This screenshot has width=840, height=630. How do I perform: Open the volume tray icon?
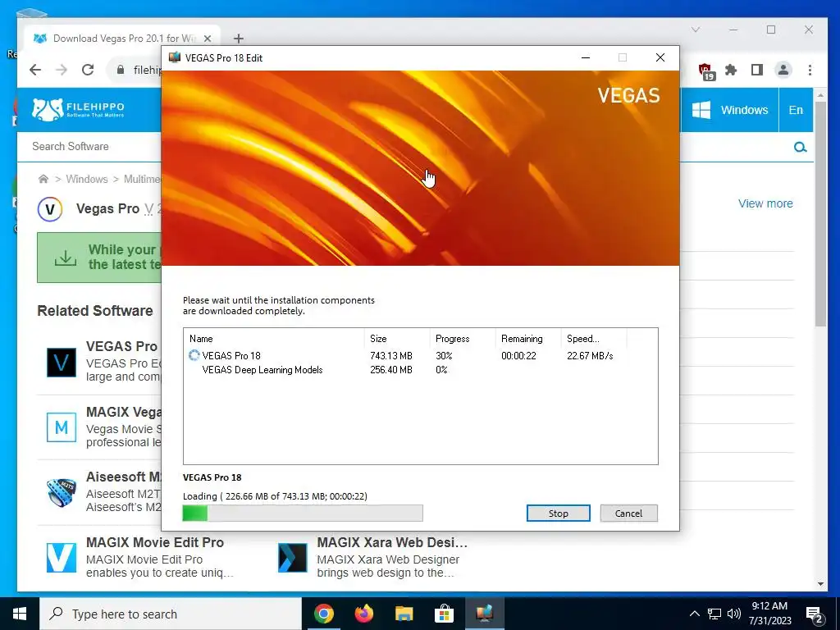click(734, 614)
